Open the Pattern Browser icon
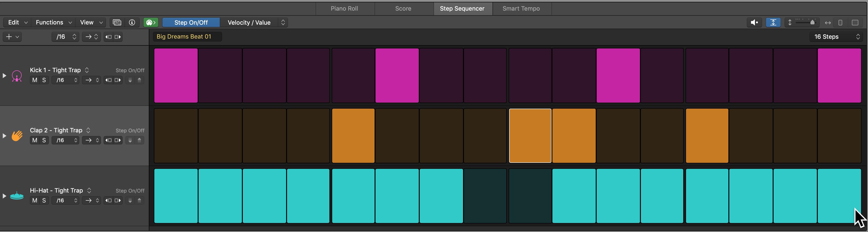The image size is (868, 232). (x=117, y=22)
